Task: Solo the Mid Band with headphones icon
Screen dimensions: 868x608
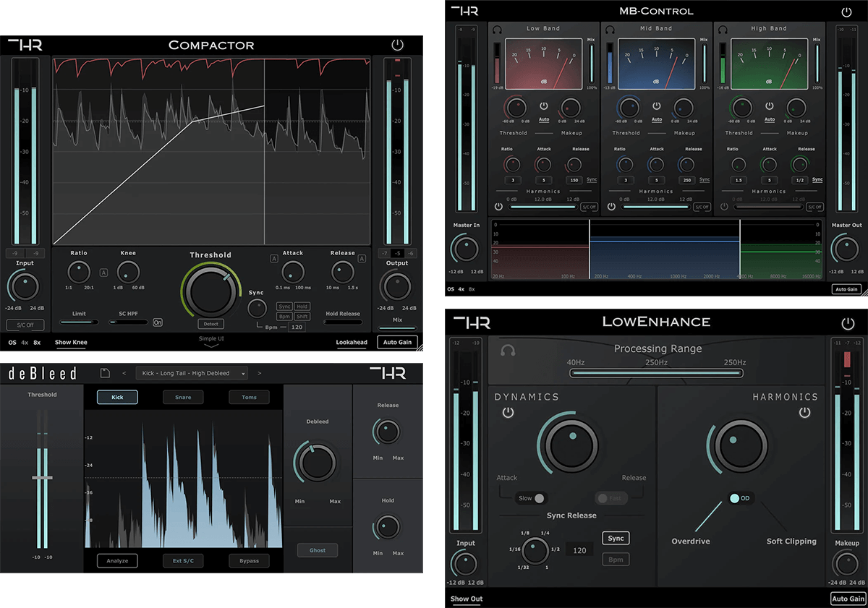Action: click(610, 30)
